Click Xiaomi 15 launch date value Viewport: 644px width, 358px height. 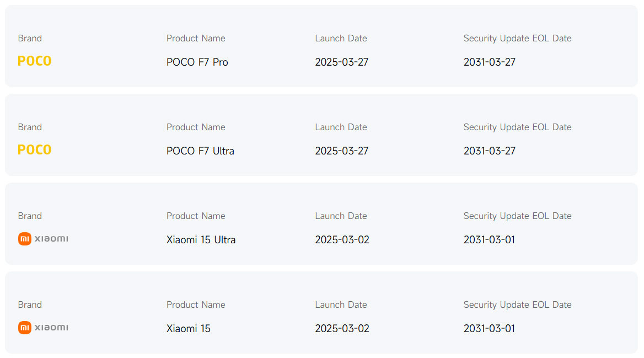pyautogui.click(x=342, y=329)
